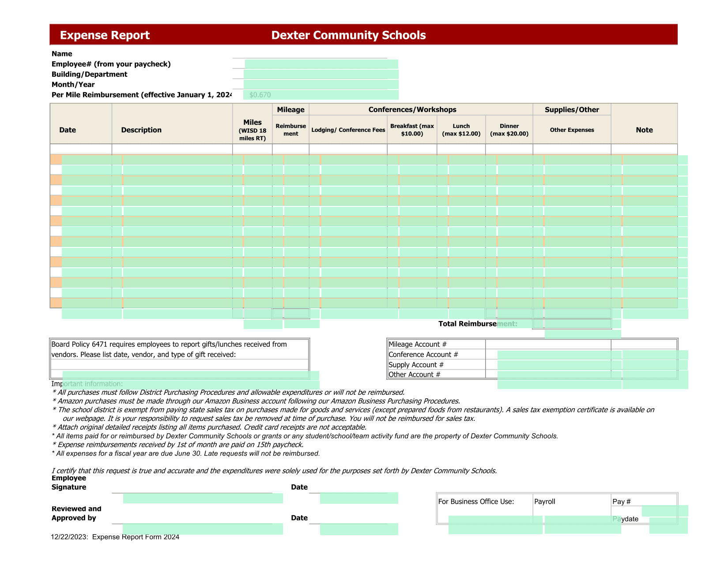The height and width of the screenshot is (562, 728).
Task: Click the 'Total Reimbursement:' label
Action: point(478,324)
